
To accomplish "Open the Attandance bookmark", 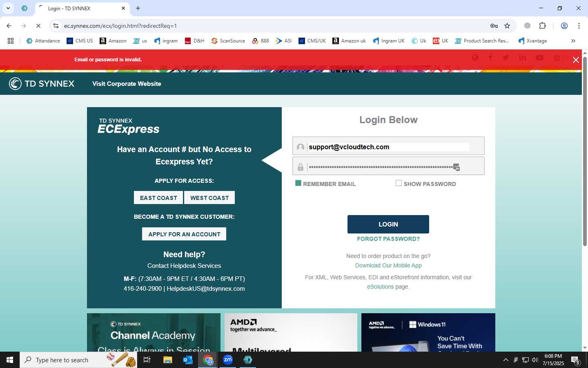I will pyautogui.click(x=43, y=41).
